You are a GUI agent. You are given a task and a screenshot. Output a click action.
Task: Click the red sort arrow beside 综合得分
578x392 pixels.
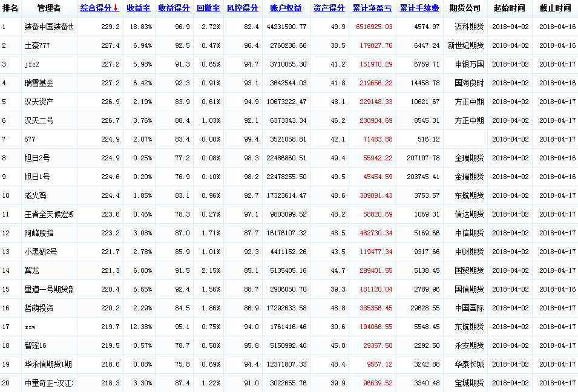tap(116, 8)
